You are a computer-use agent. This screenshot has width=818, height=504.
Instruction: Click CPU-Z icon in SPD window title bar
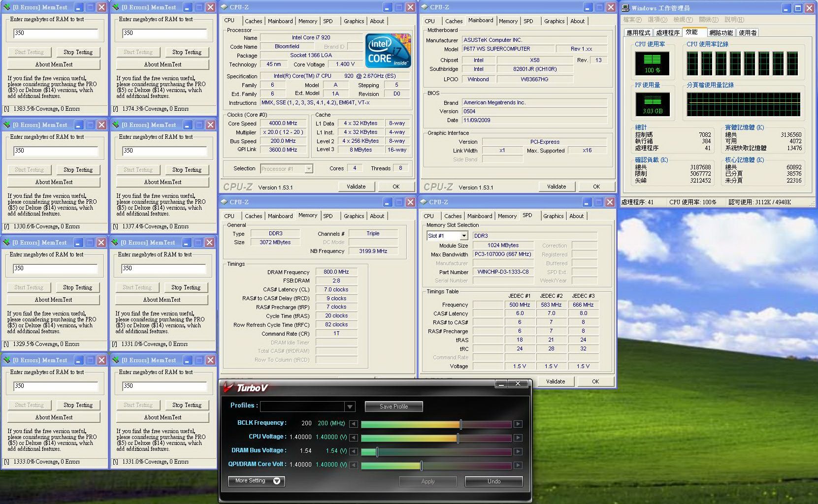tap(424, 202)
